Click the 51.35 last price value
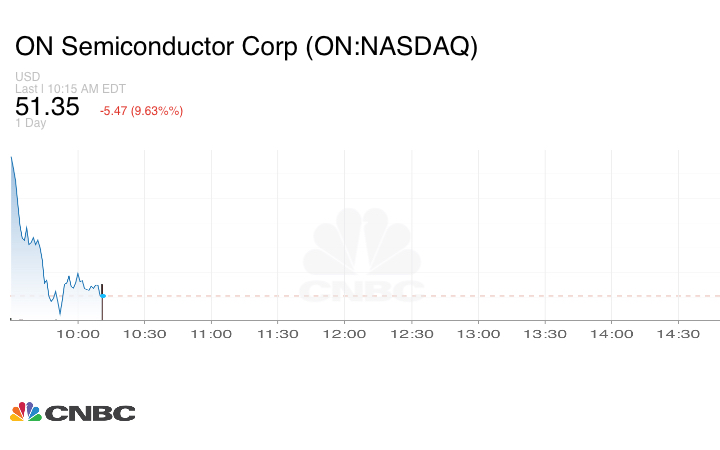This screenshot has width=720, height=450. click(47, 107)
